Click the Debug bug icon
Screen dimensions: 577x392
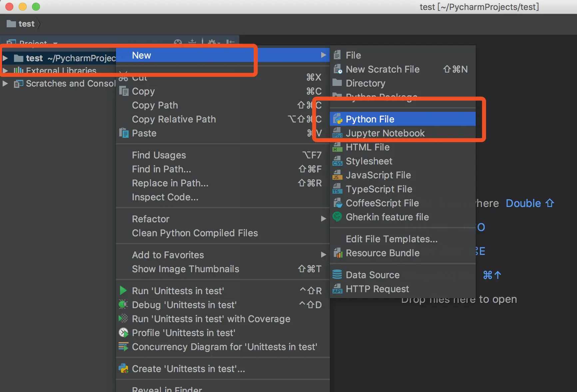[123, 304]
